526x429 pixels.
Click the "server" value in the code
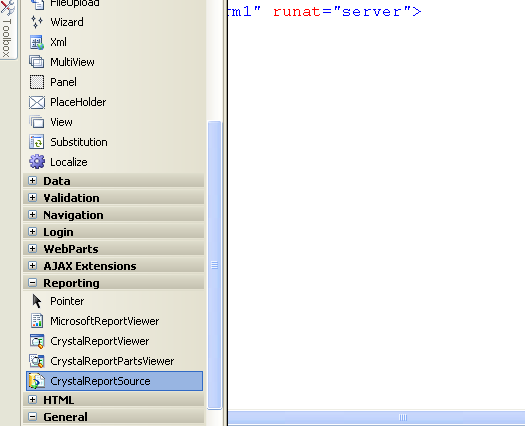click(372, 12)
